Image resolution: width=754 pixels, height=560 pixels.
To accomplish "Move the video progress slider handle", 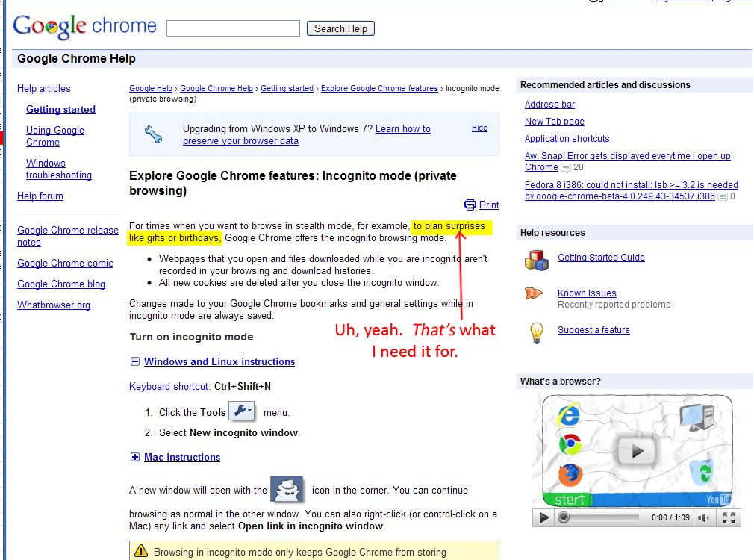I will 564,517.
